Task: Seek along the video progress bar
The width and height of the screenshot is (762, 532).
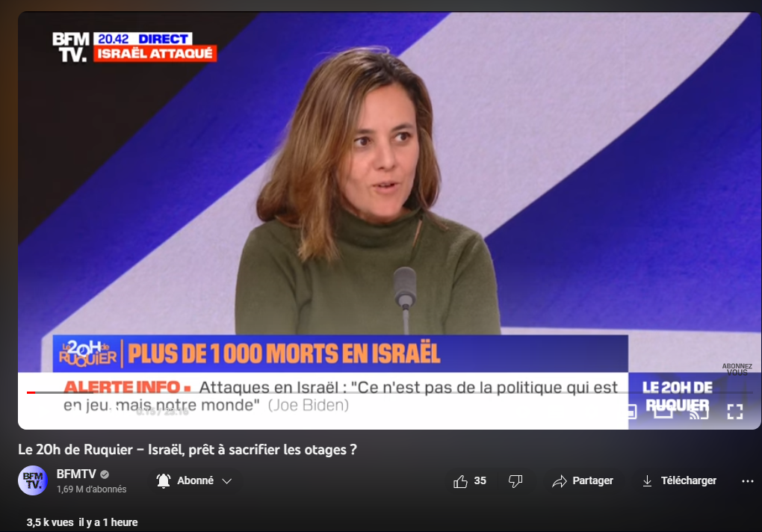Action: [390, 392]
